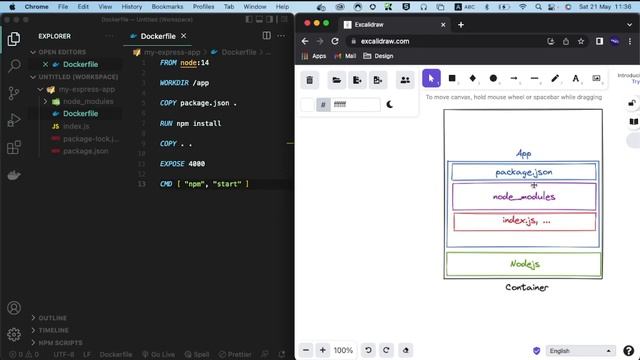Zoom in the Excalidraw canvas

point(323,350)
